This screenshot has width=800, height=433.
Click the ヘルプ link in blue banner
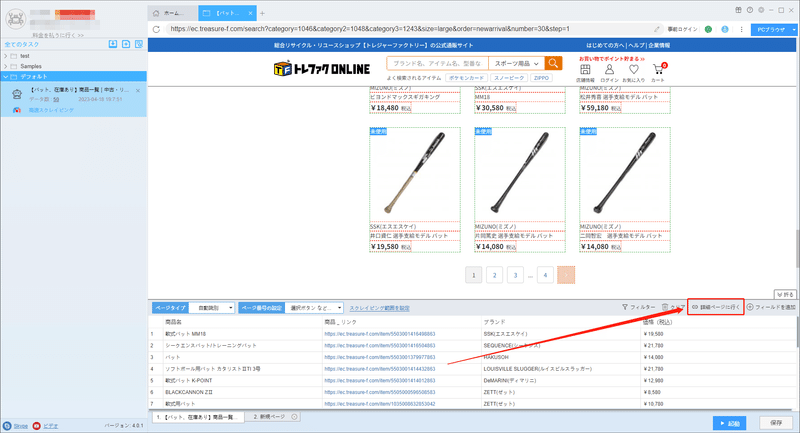[x=637, y=45]
